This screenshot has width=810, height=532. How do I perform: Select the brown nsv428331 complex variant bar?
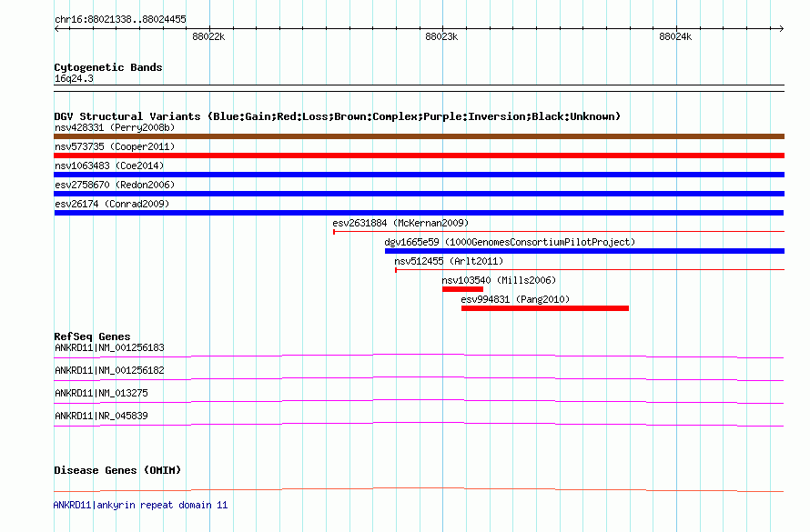[x=419, y=136]
